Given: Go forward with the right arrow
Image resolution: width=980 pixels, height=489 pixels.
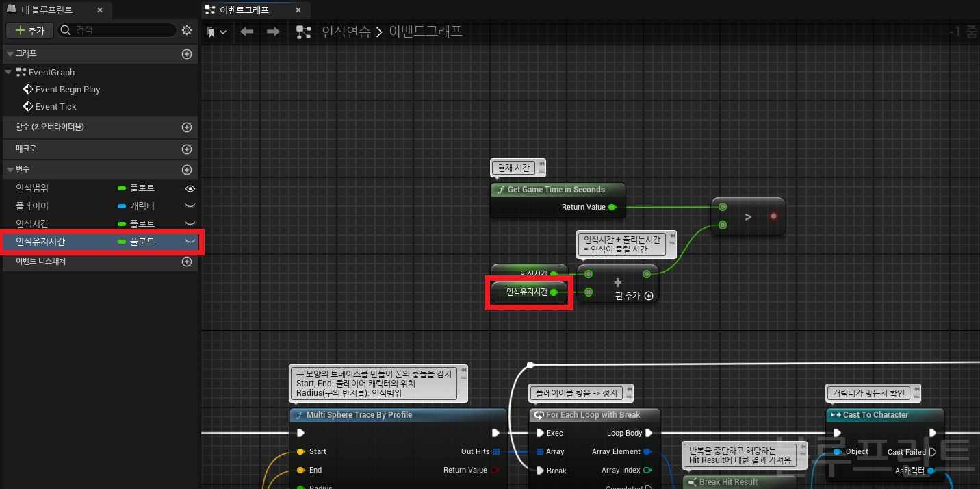Looking at the screenshot, I should tap(272, 32).
